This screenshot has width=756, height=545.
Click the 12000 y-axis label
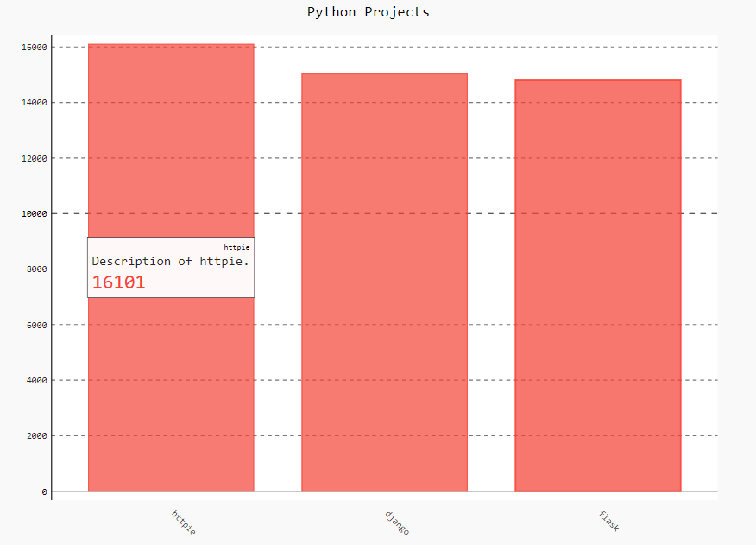point(34,158)
